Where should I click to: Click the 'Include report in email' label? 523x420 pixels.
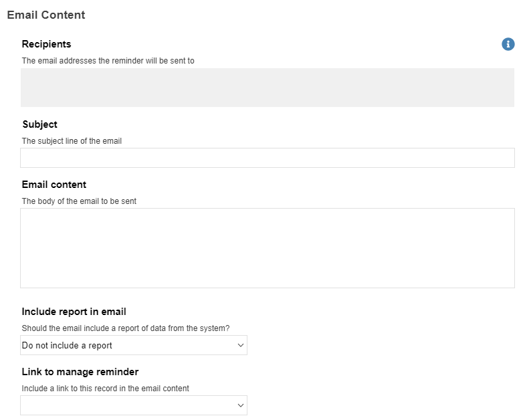click(x=74, y=312)
